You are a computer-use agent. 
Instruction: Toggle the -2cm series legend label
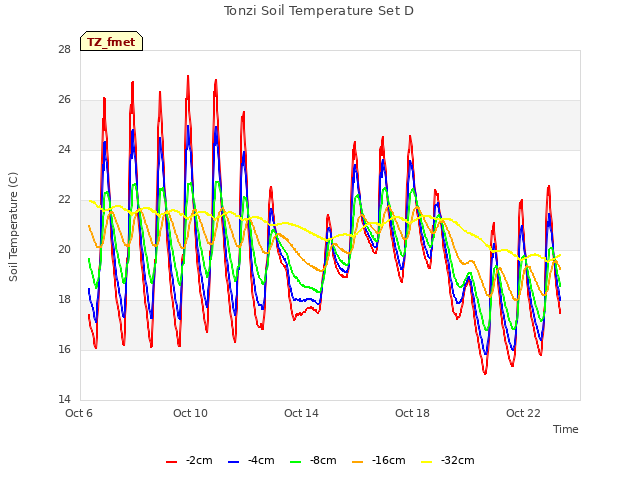tap(199, 460)
